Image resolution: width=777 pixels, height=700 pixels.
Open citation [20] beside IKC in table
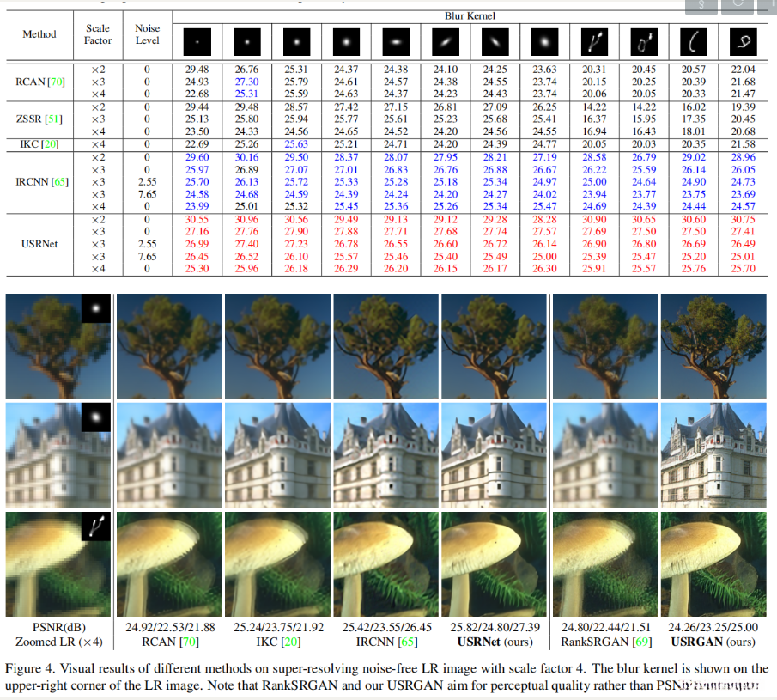[50, 144]
